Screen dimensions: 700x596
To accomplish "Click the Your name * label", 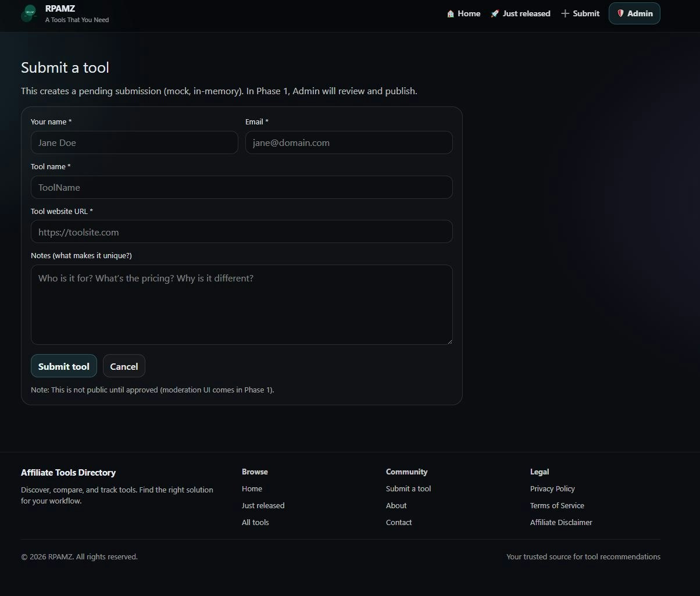I will coord(51,122).
